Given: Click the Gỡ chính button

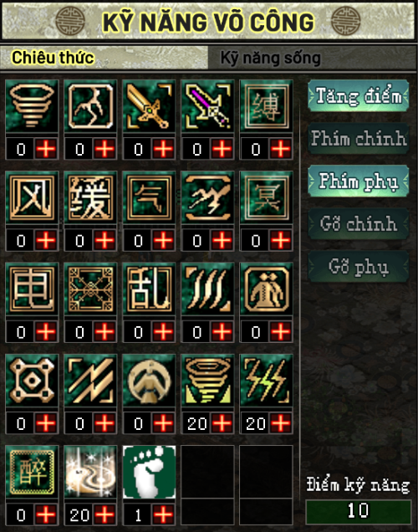Looking at the screenshot, I should click(x=359, y=224).
